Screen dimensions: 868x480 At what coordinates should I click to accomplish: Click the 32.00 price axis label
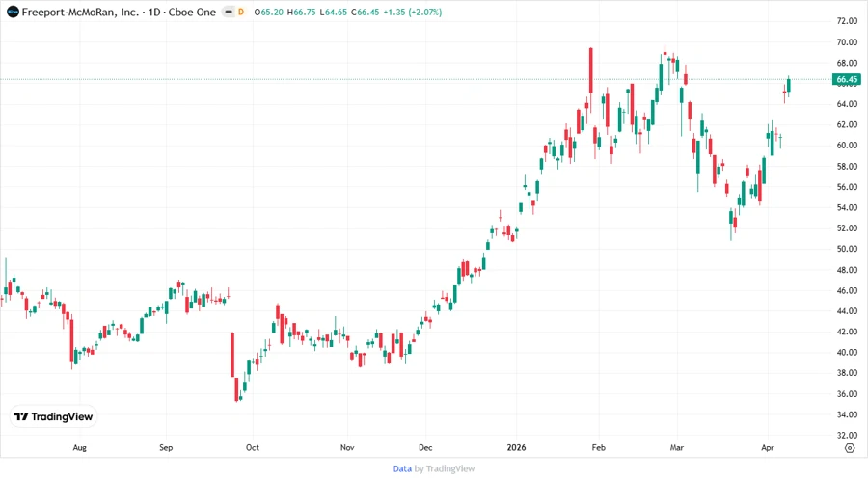847,436
